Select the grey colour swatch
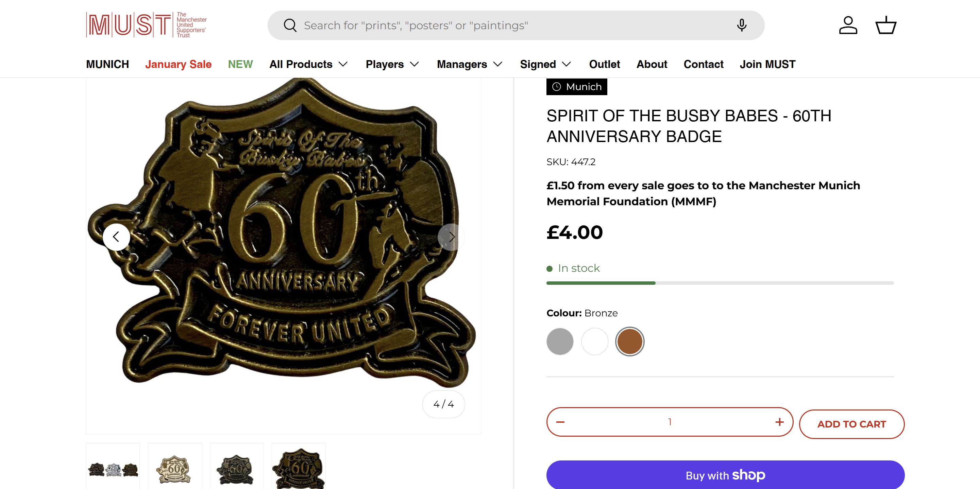 pyautogui.click(x=560, y=342)
